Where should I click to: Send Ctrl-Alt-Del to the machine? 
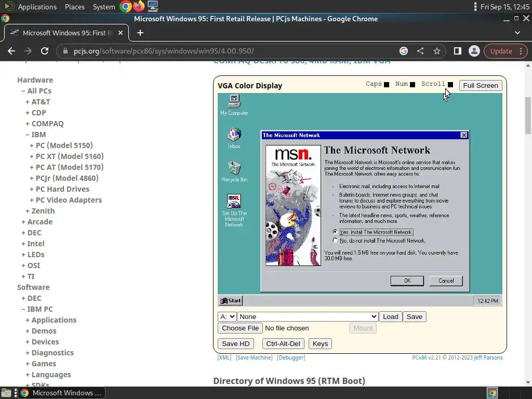click(x=283, y=344)
